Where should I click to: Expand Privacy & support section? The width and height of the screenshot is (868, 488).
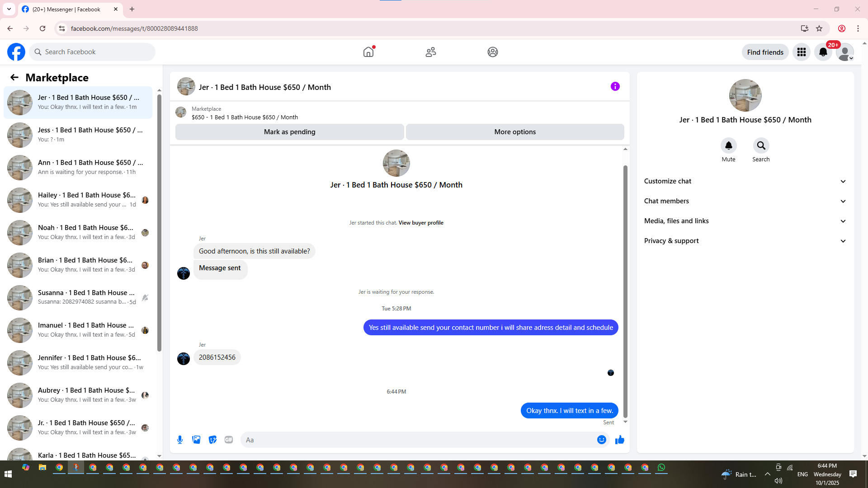click(x=745, y=241)
